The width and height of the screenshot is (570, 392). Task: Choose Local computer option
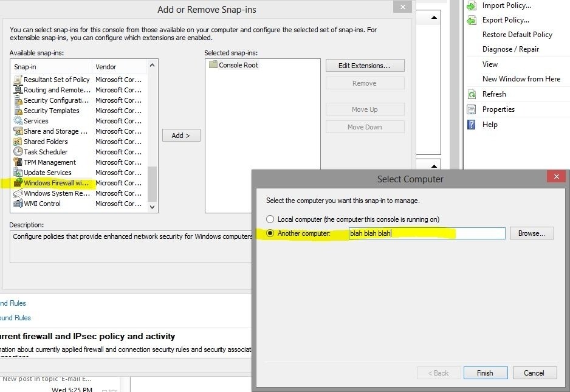click(x=269, y=219)
